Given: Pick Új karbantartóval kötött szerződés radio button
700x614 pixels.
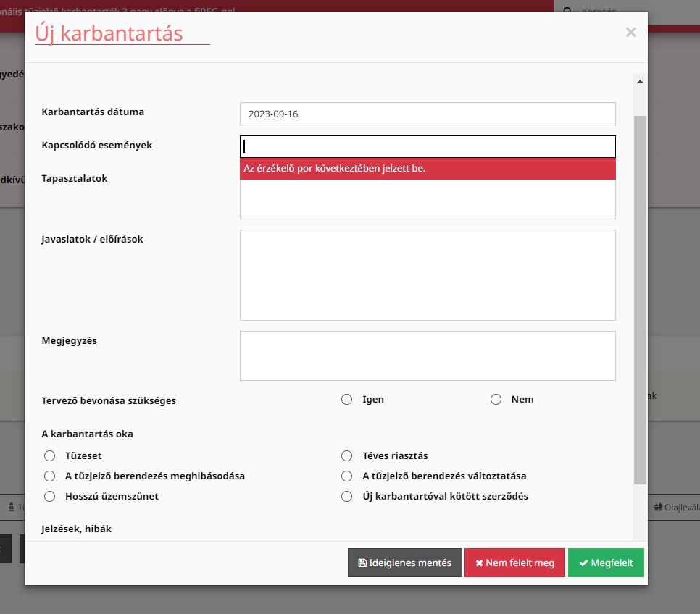Looking at the screenshot, I should pyautogui.click(x=347, y=496).
